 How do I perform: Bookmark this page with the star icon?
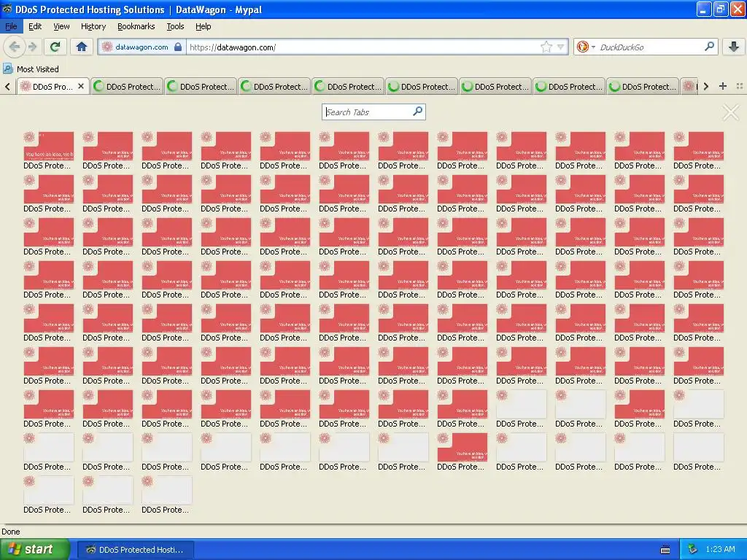[x=546, y=47]
